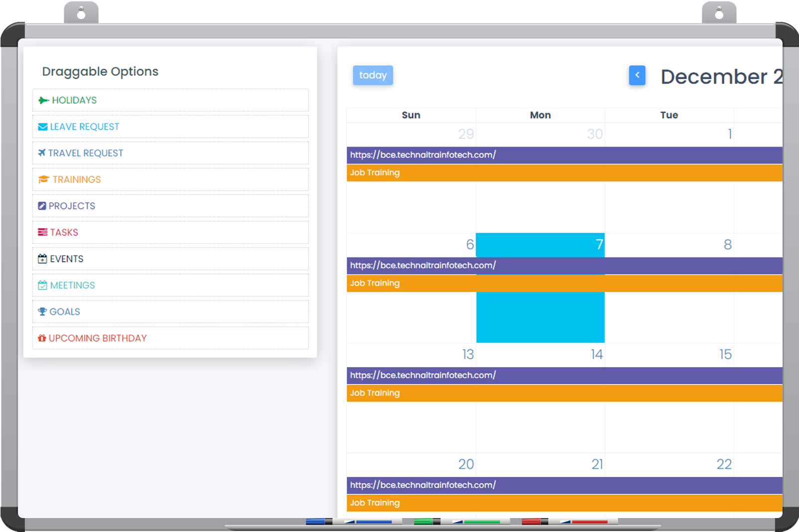Click Job Training event in week of 13th
The width and height of the screenshot is (799, 532).
[375, 393]
